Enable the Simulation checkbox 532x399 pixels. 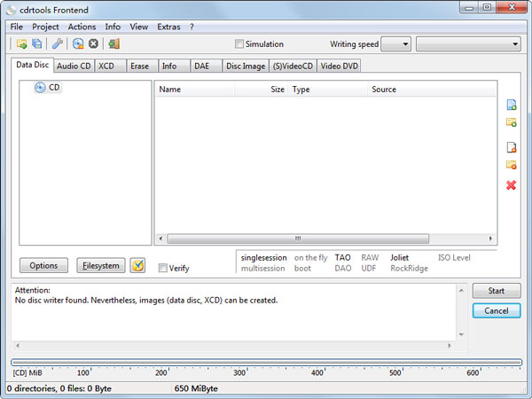coord(239,43)
